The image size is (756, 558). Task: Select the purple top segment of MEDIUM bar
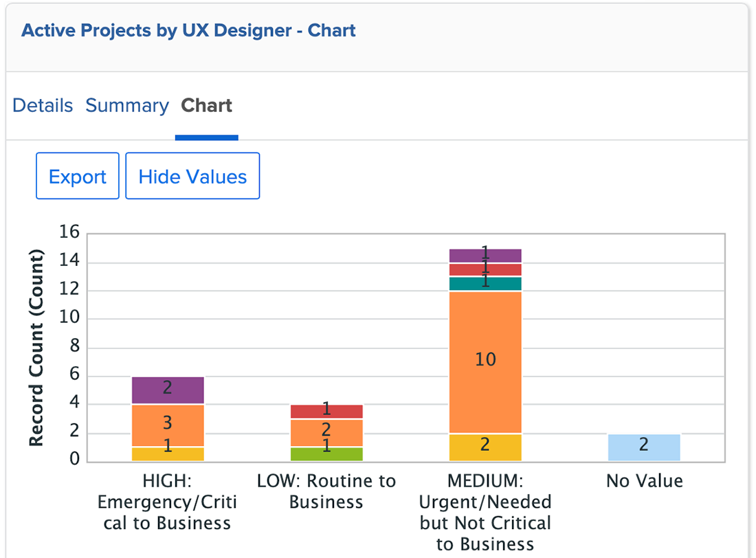(x=485, y=256)
